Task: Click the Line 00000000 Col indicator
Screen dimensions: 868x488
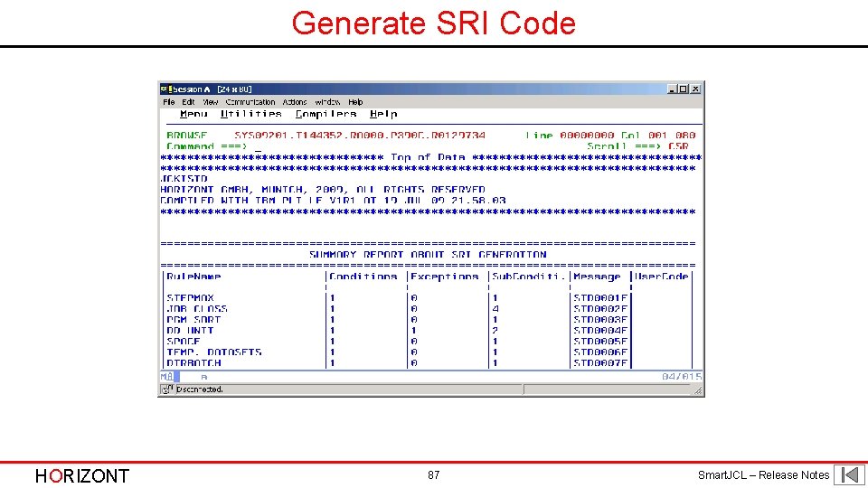Action: coord(610,136)
